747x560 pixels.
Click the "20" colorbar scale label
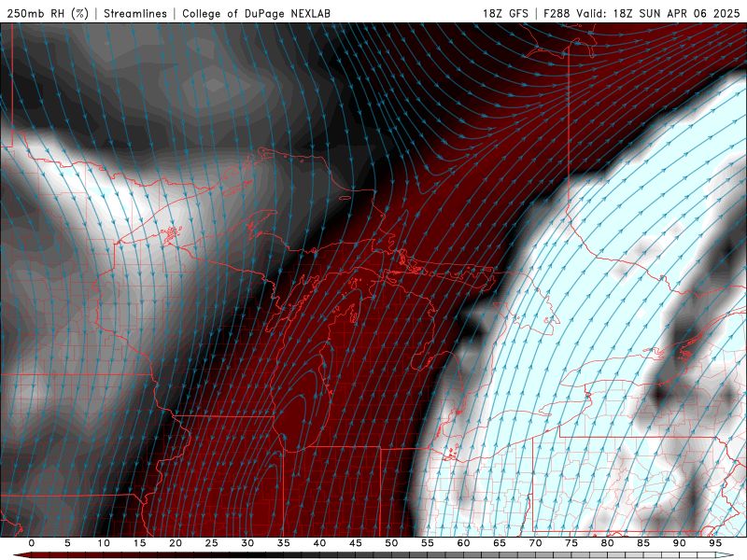point(176,543)
